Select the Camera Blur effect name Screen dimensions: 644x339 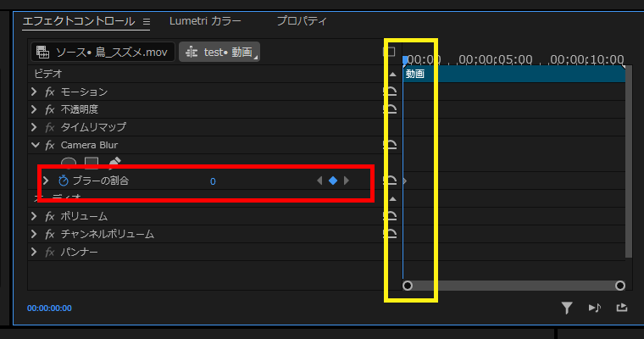[x=89, y=145]
